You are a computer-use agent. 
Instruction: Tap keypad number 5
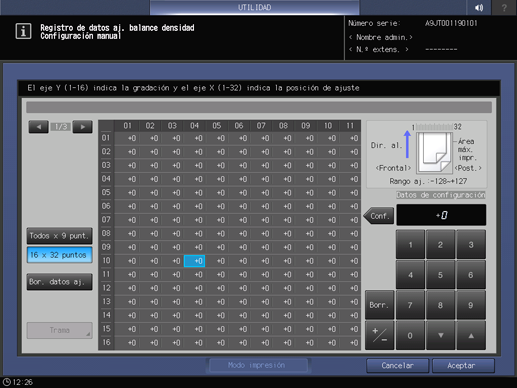click(440, 275)
